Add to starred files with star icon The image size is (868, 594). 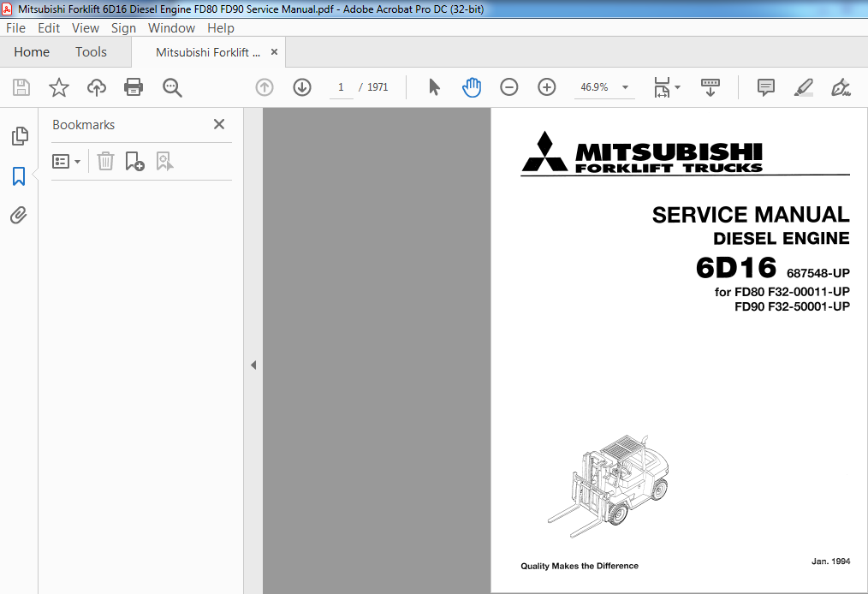59,87
